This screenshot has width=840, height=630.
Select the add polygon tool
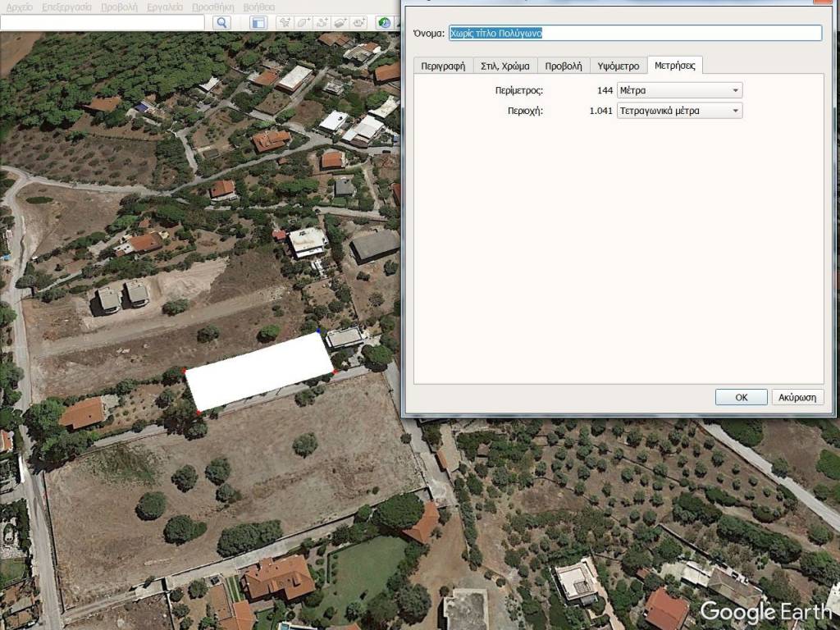pos(304,23)
